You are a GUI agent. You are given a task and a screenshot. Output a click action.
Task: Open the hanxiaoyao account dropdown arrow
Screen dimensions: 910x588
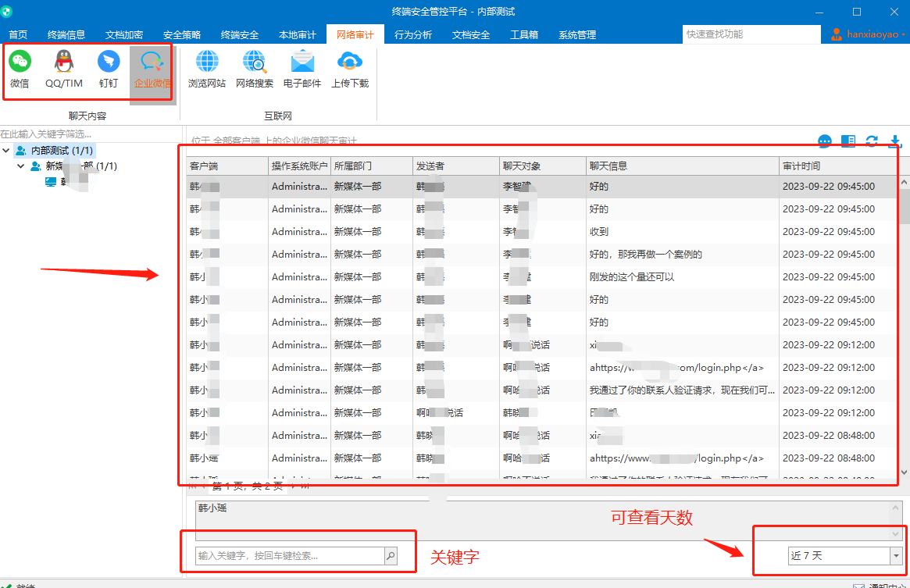pyautogui.click(x=903, y=35)
